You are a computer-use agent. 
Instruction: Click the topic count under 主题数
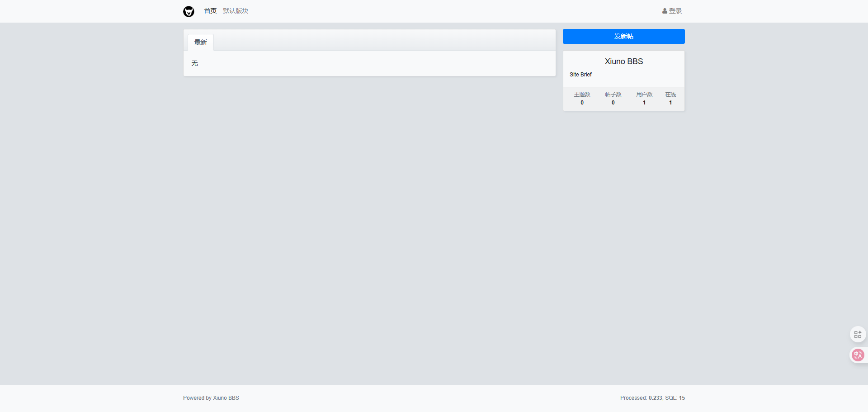point(582,103)
